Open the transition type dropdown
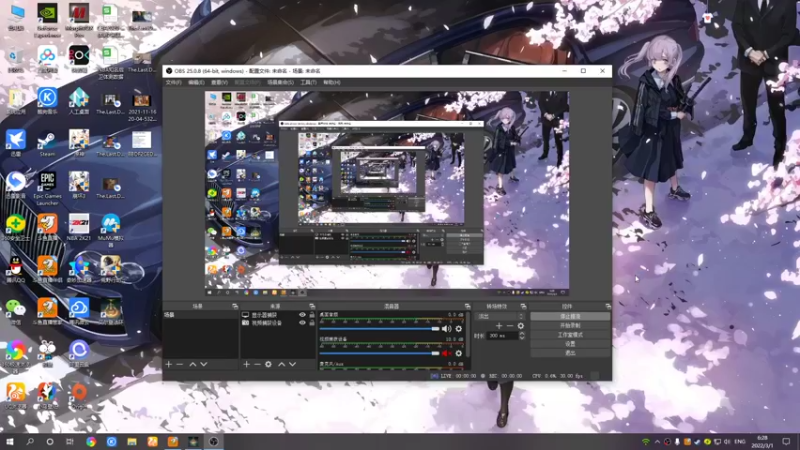Screen dimensions: 800x450 (x=500, y=316)
